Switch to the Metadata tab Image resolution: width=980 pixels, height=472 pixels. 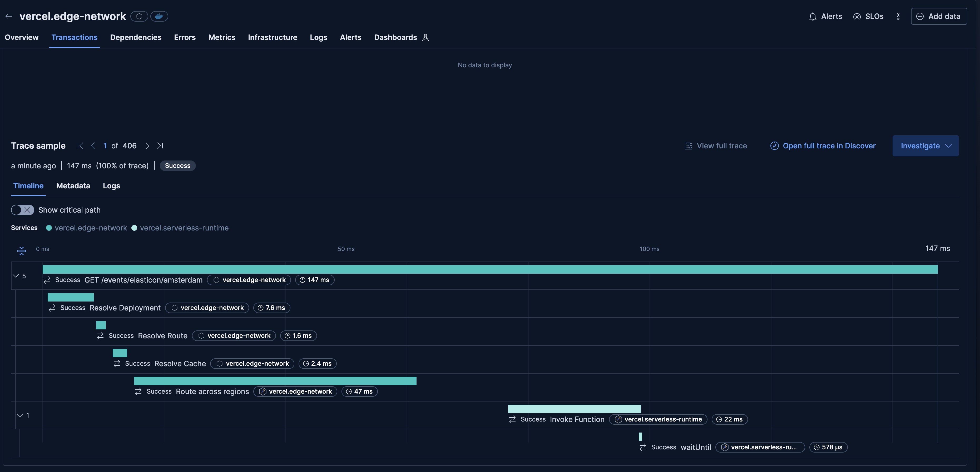tap(73, 186)
